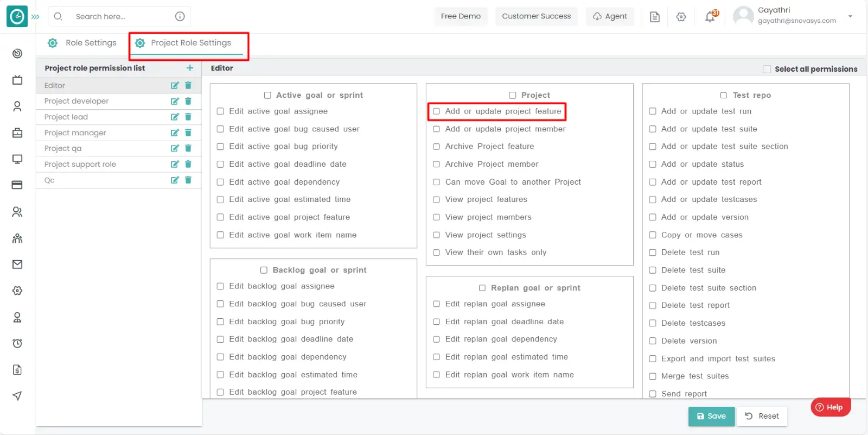
Task: Toggle the Test repo group checkbox
Action: [x=724, y=95]
